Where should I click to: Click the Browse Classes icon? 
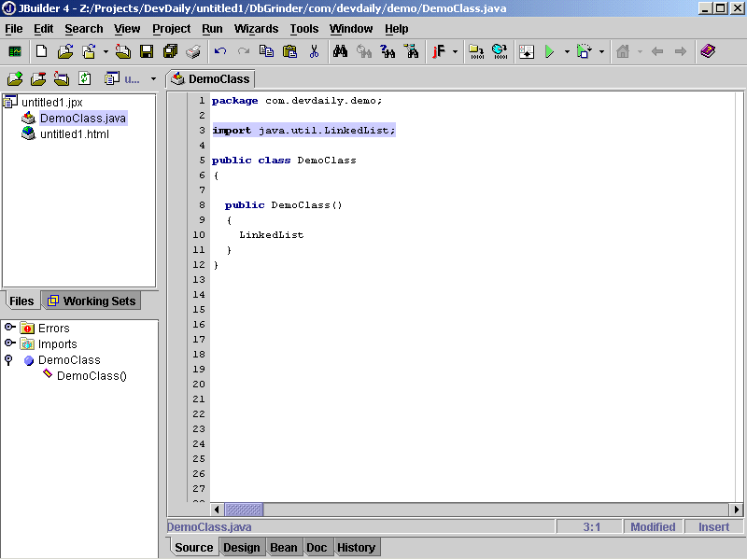tap(411, 51)
